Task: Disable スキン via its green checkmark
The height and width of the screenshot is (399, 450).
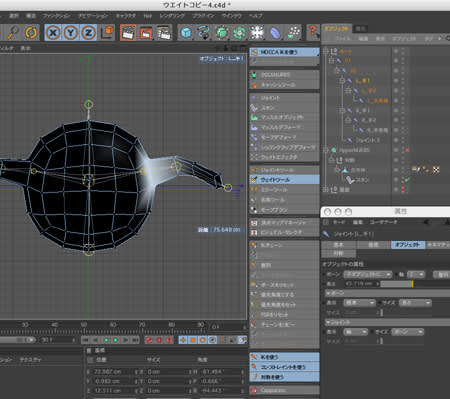Action: coord(407,180)
